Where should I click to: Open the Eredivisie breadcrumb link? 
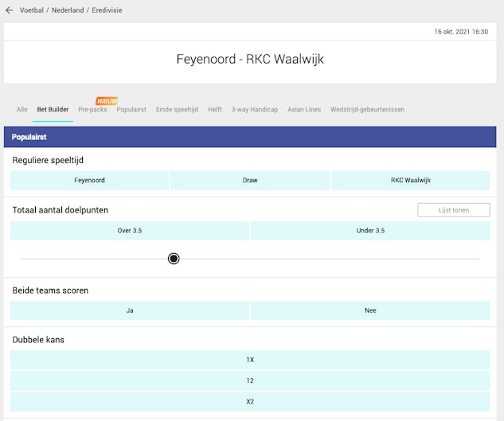[107, 10]
